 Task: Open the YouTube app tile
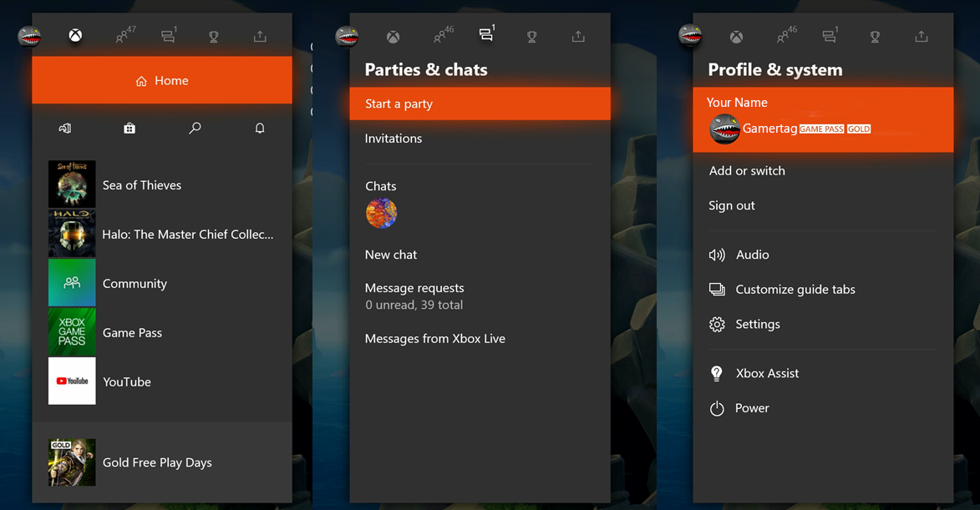pos(162,381)
